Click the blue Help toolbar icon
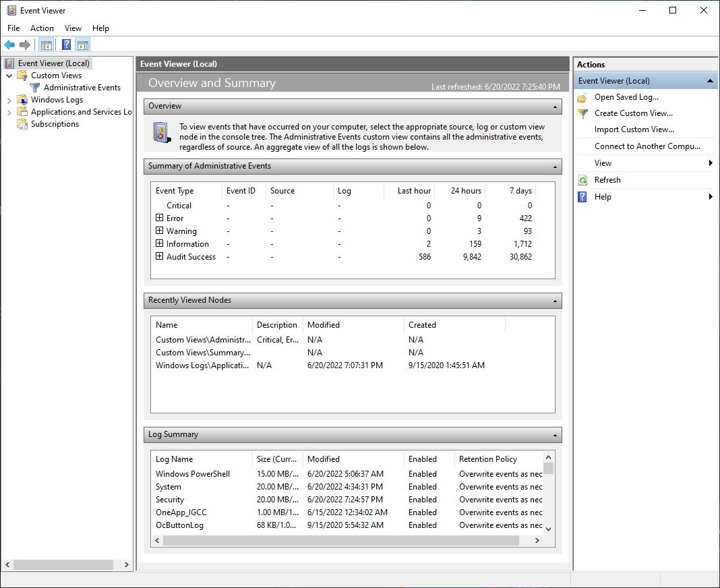 coord(67,45)
